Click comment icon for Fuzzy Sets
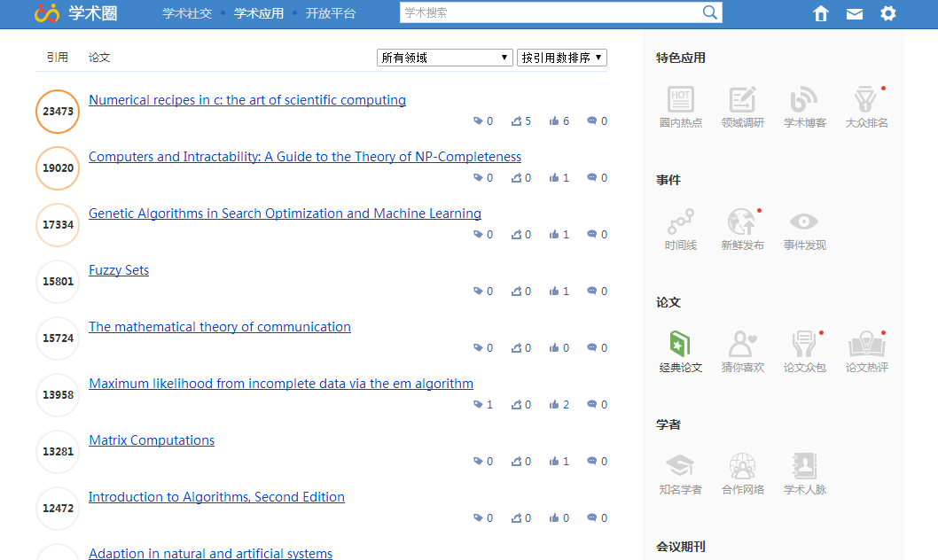The image size is (938, 560). (x=591, y=291)
